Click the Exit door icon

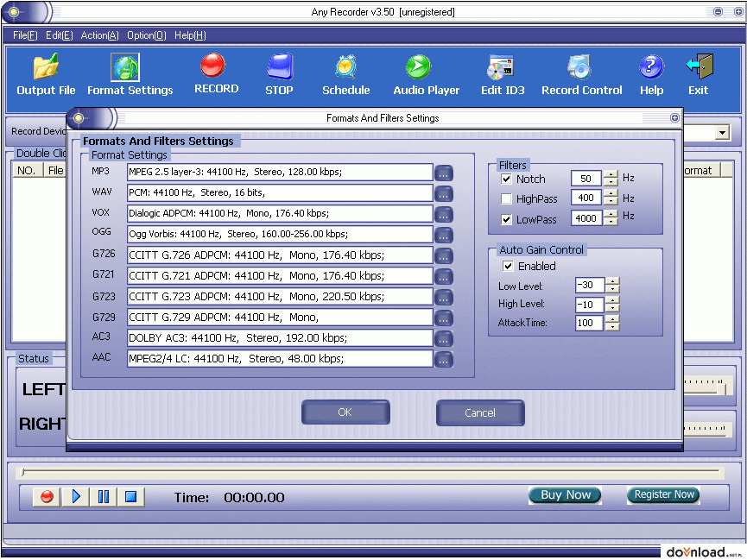click(x=699, y=75)
